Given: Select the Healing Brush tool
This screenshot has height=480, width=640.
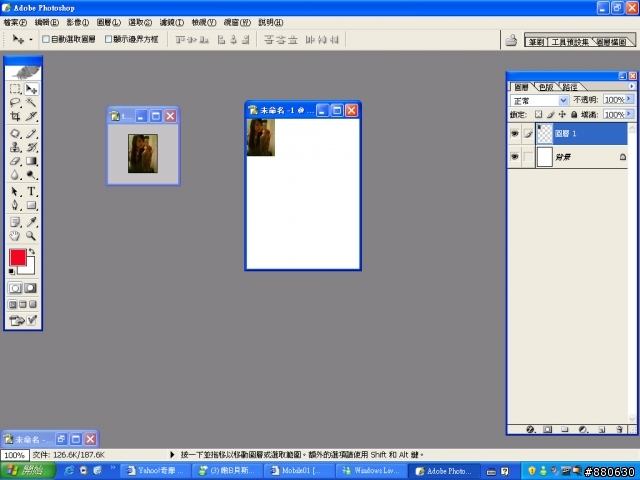Looking at the screenshot, I should (15, 133).
